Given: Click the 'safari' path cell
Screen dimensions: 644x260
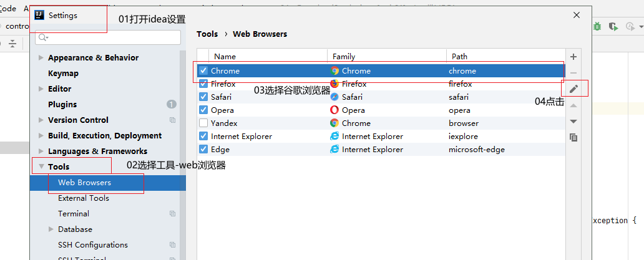Looking at the screenshot, I should [459, 97].
